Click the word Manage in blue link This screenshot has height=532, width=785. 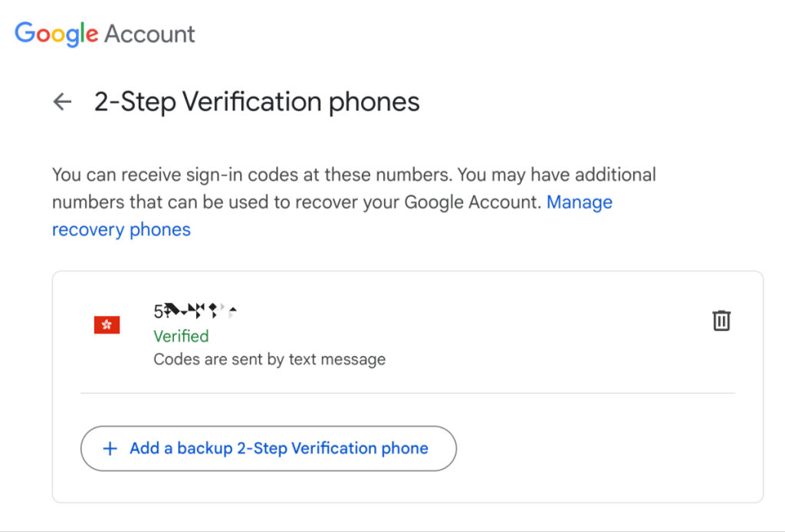[580, 202]
